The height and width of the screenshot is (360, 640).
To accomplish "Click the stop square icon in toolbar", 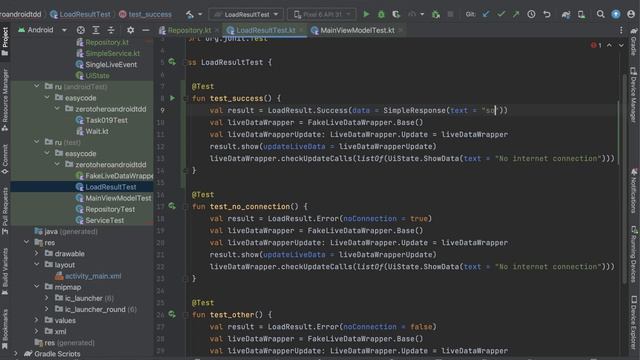I will [450, 14].
